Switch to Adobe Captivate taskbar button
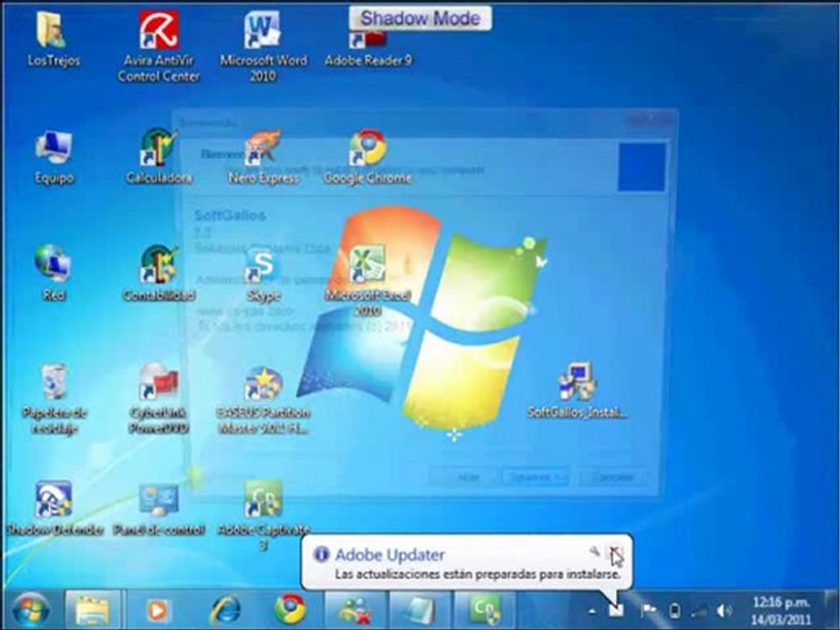Viewport: 840px width, 630px height. tap(484, 610)
